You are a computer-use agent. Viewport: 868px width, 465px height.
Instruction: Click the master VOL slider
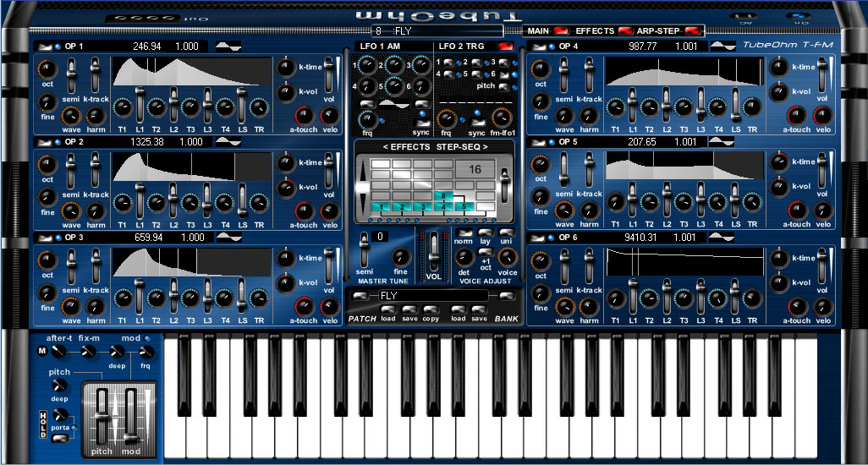coord(433,252)
